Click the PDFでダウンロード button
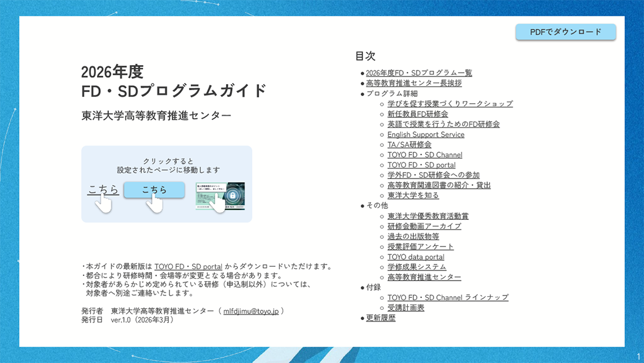Image resolution: width=644 pixels, height=363 pixels. coord(565,32)
